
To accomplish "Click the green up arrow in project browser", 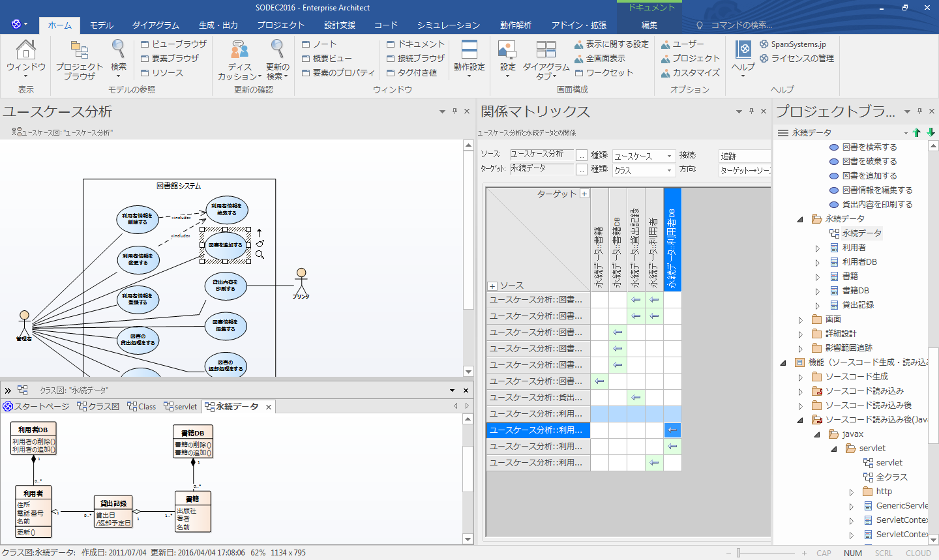I will (917, 132).
